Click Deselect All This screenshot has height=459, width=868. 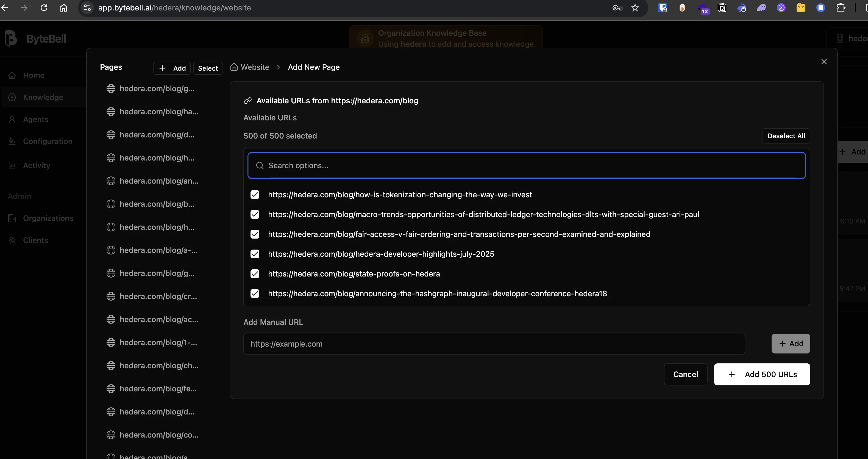786,136
